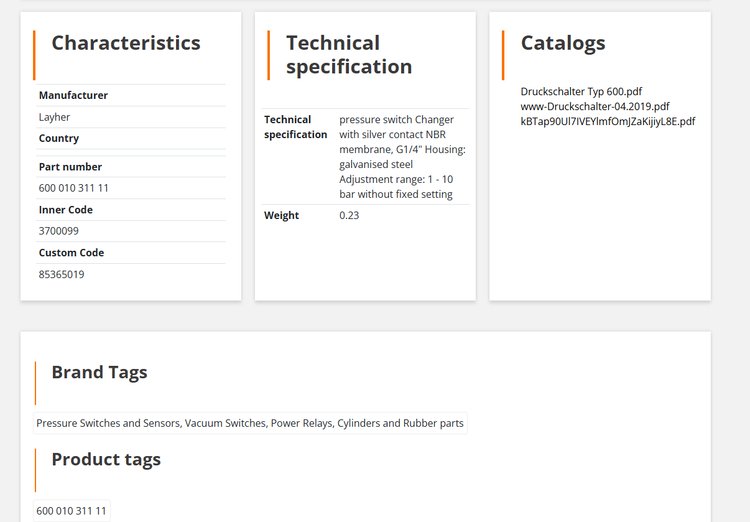The image size is (750, 522).
Task: Click the Characteristics heading
Action: (x=126, y=43)
